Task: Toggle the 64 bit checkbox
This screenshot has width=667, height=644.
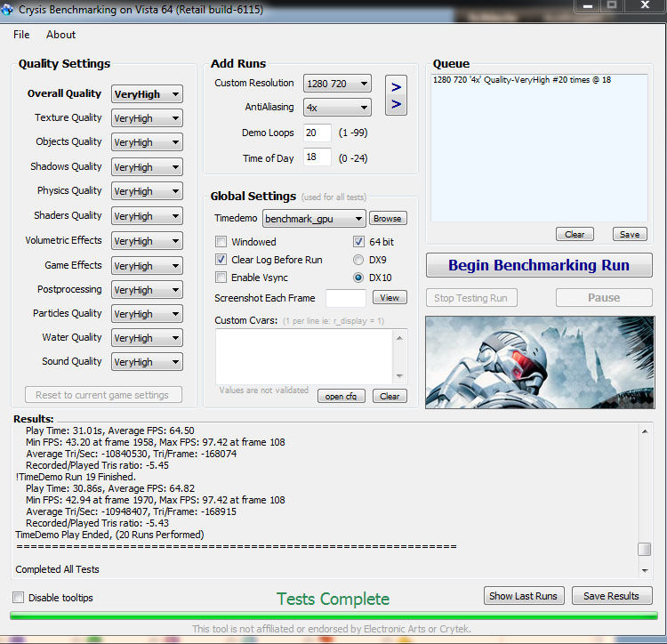Action: (x=358, y=242)
